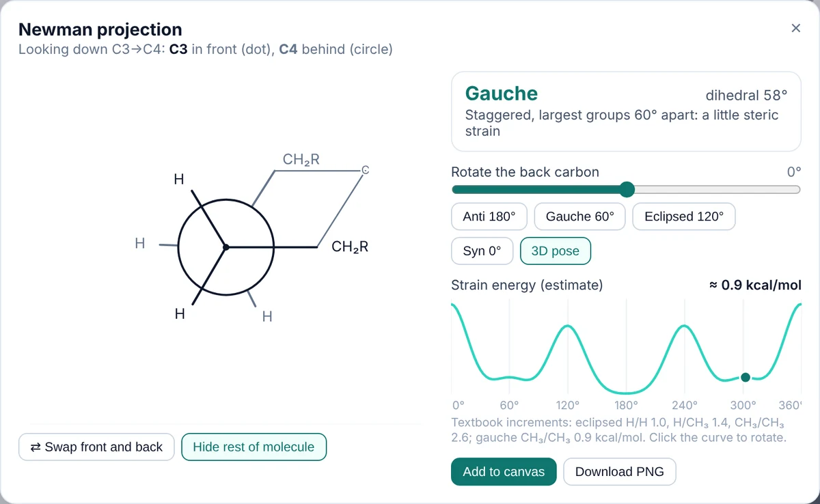Click the rotate back carbon slider handle

tap(627, 189)
